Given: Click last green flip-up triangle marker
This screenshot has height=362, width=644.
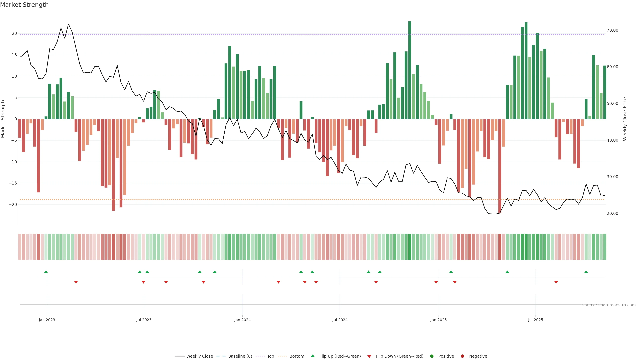Looking at the screenshot, I should (586, 272).
